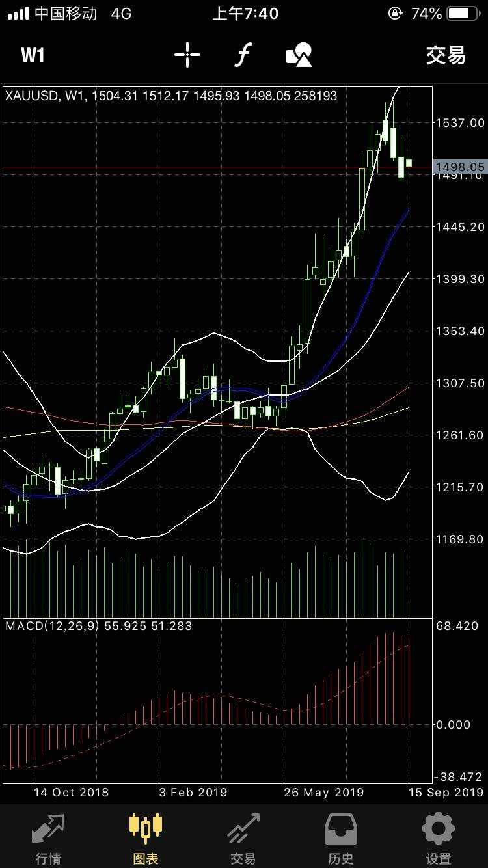Tap the 14 Oct 2018 date label

(x=72, y=793)
